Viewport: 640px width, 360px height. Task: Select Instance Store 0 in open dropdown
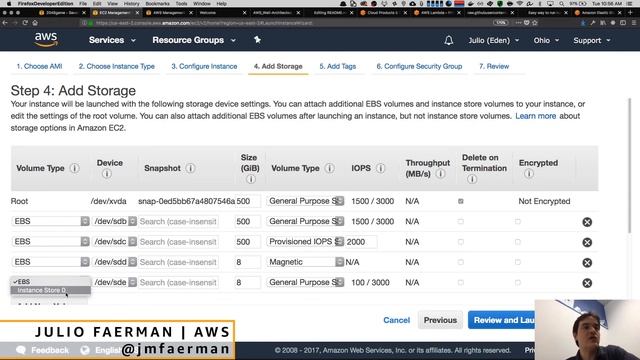click(51, 290)
